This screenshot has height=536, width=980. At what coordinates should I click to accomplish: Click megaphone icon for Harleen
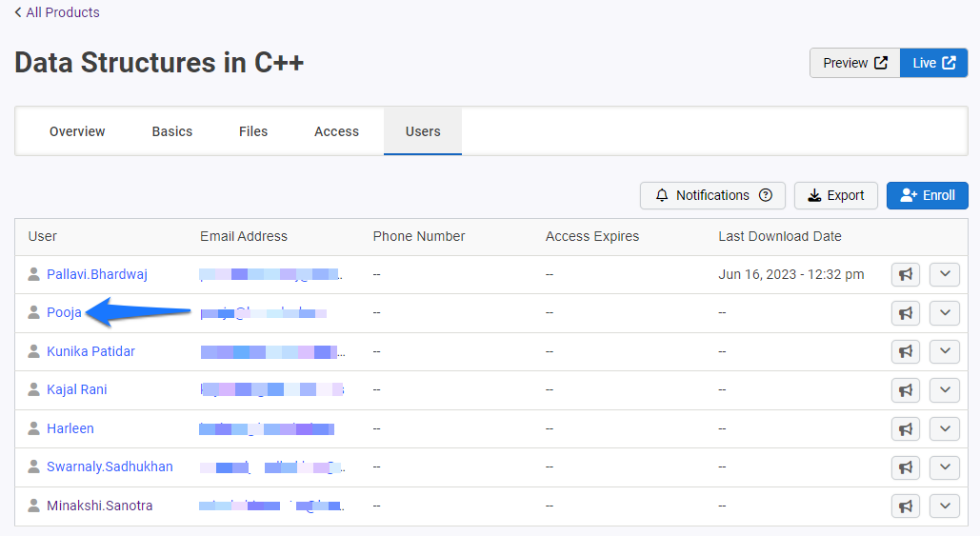point(905,429)
